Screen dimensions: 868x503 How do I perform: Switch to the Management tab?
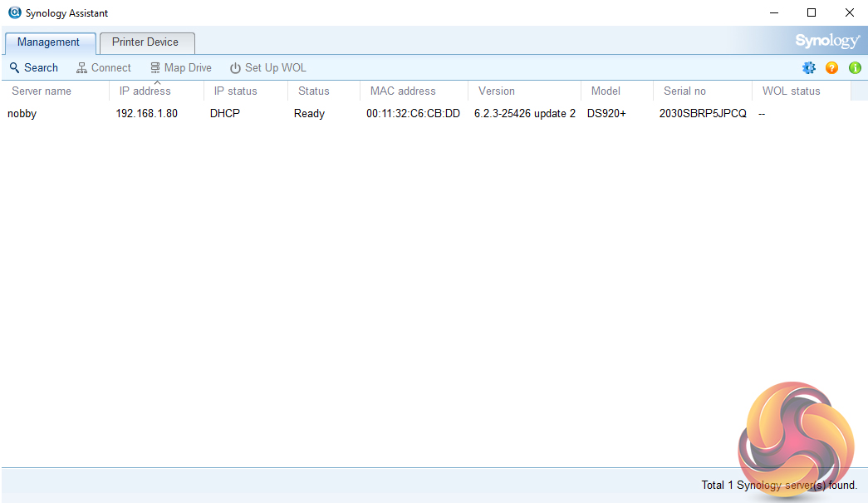click(x=49, y=42)
